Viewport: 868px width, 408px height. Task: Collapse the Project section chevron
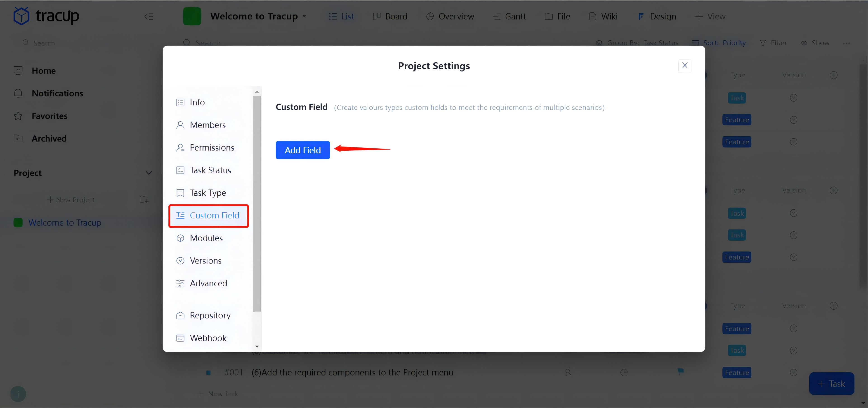149,173
